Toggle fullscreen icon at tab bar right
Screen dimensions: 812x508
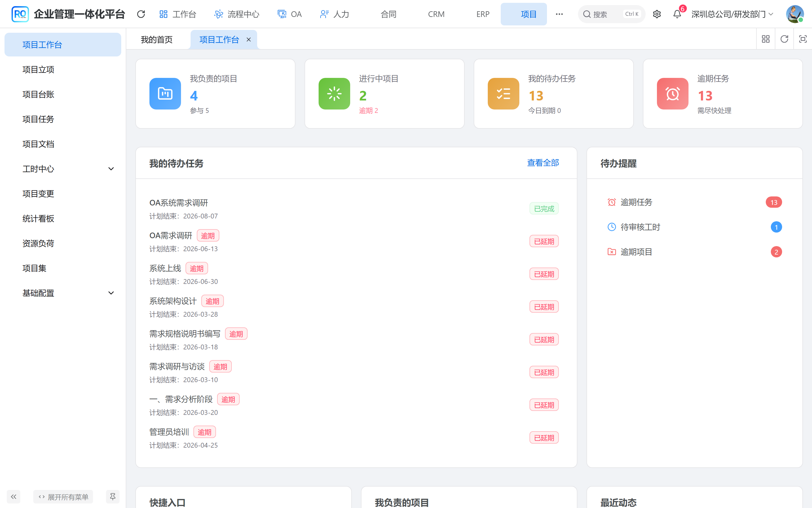coord(803,39)
